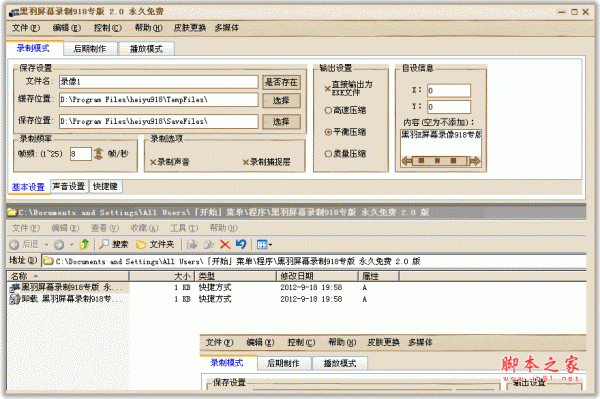Open 收藏(A) menu in Explorer window
The image size is (600, 399).
coord(144,228)
